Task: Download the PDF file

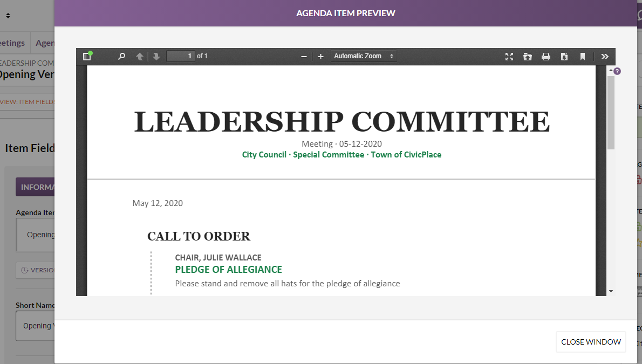Action: [x=564, y=57]
